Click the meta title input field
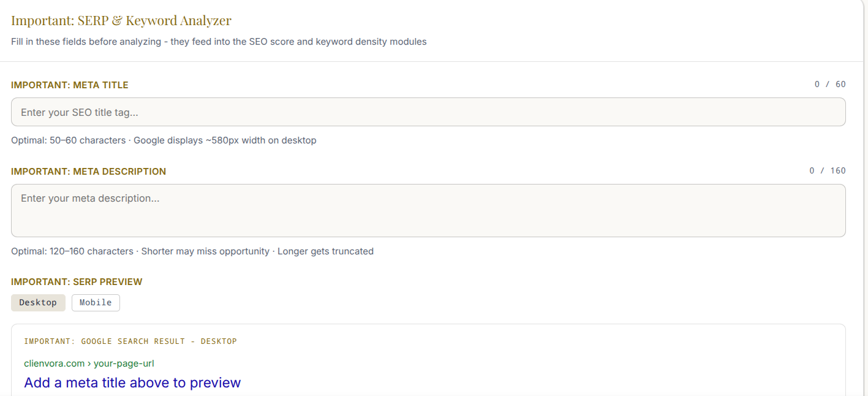This screenshot has height=396, width=868. [x=428, y=112]
